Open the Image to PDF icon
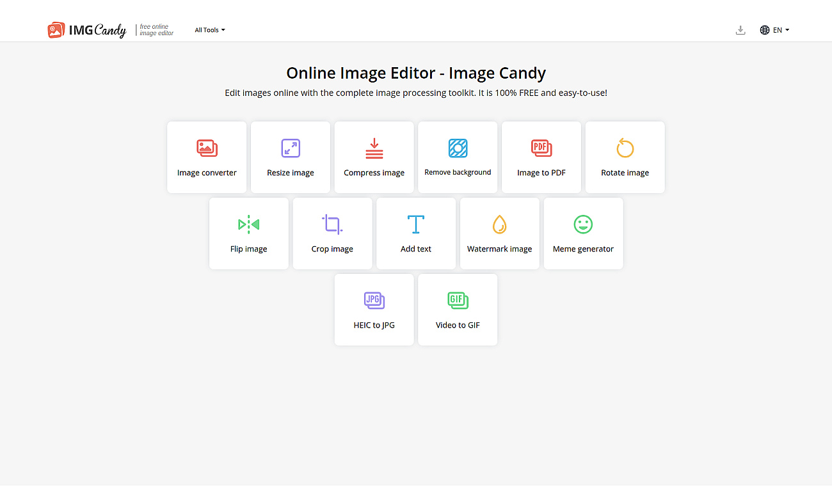The height and width of the screenshot is (504, 832). pos(541,148)
